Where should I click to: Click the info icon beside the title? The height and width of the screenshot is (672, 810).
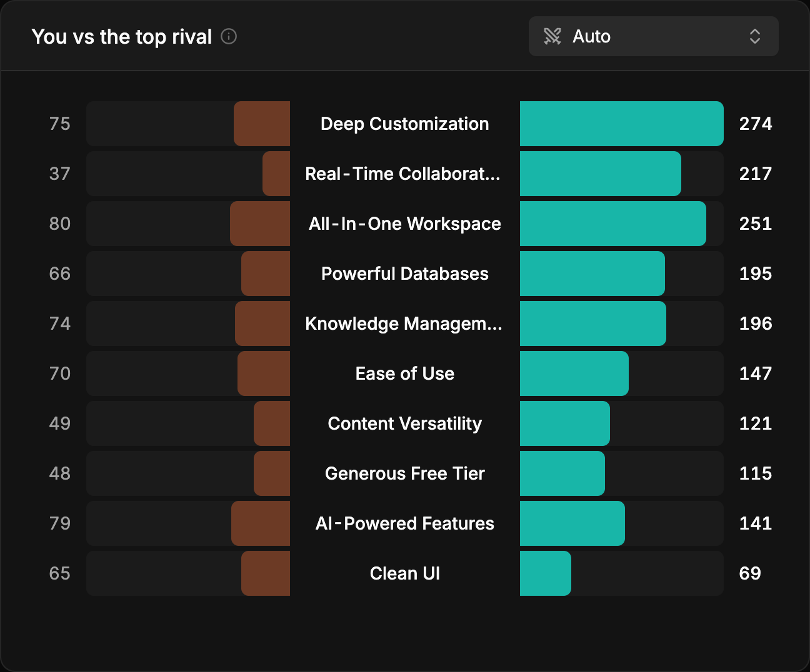point(229,37)
